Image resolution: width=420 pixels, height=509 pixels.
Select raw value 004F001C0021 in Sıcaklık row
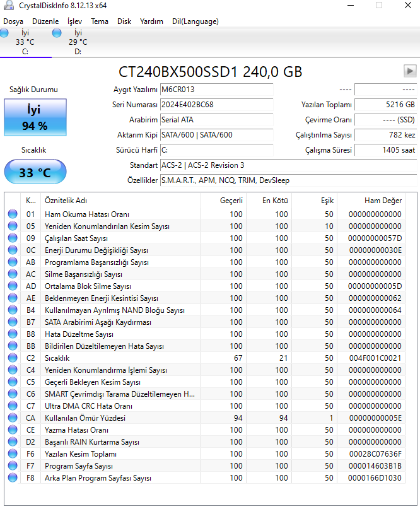click(375, 358)
